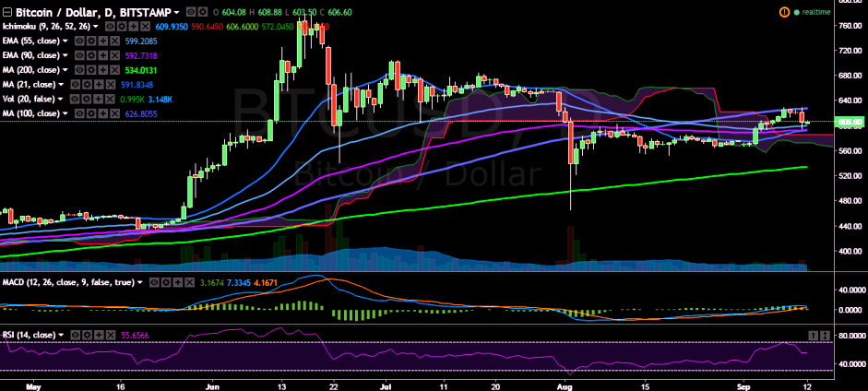
Task: Click the MACD (12, 26, close, 9, false, true) label
Action: 68,282
